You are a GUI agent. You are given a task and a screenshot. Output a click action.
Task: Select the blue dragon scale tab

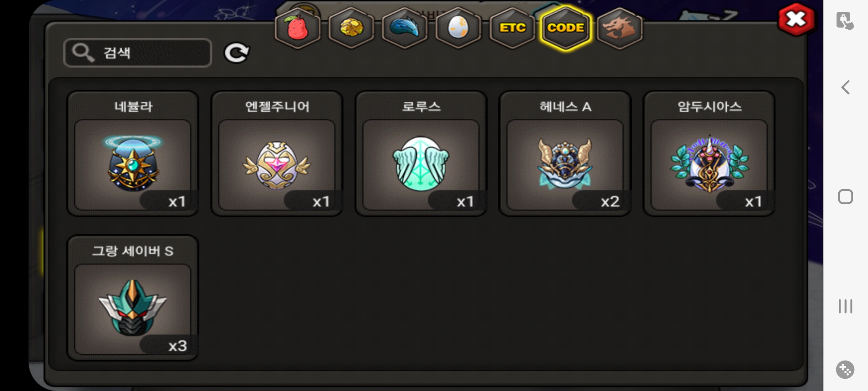tap(405, 28)
